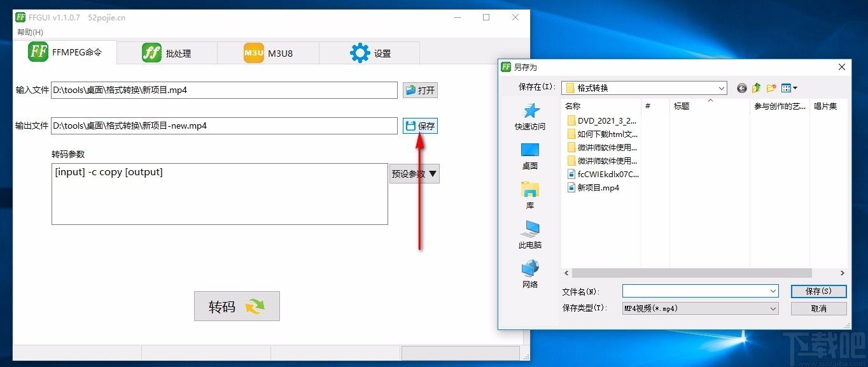Open the 批处理 batch processing panel
The image size is (868, 367).
coord(167,52)
